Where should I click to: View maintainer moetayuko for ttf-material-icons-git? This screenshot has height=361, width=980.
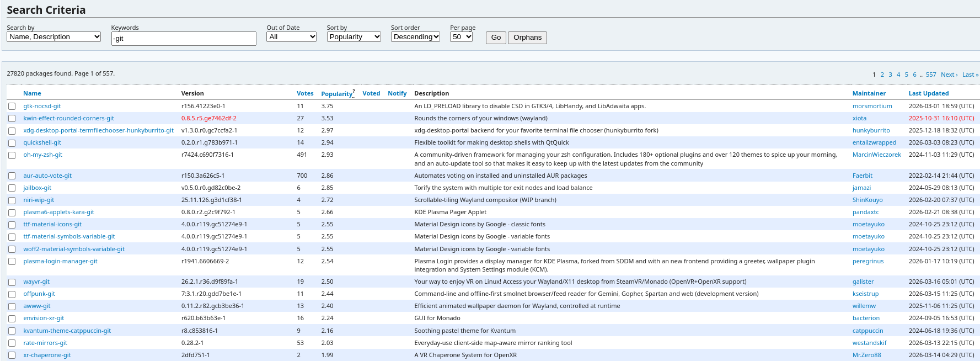[x=868, y=225]
